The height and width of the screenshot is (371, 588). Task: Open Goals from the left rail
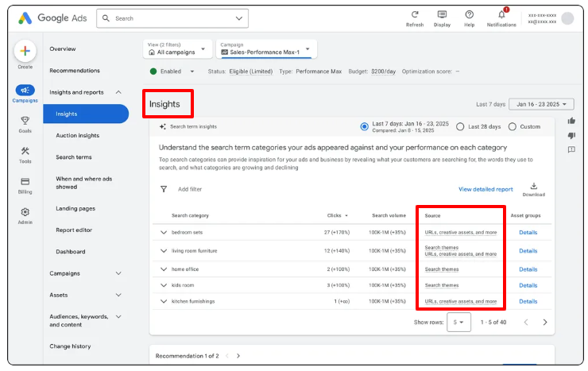click(x=25, y=121)
